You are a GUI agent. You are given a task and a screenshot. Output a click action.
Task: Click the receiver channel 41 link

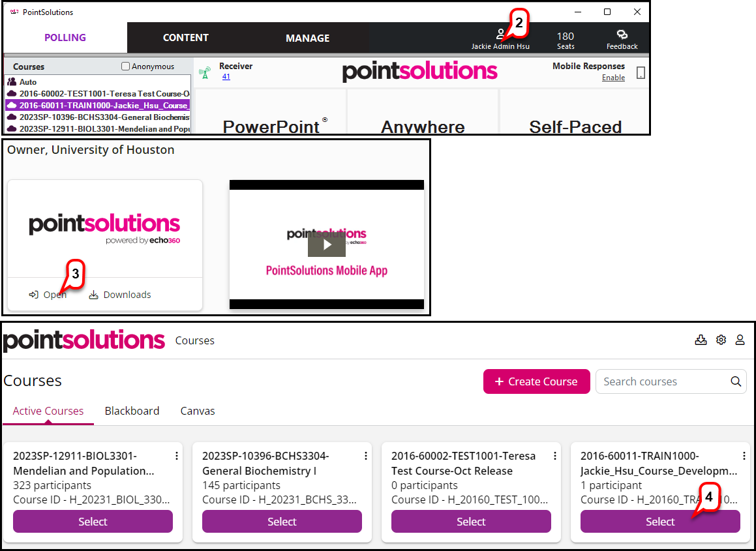tap(226, 77)
